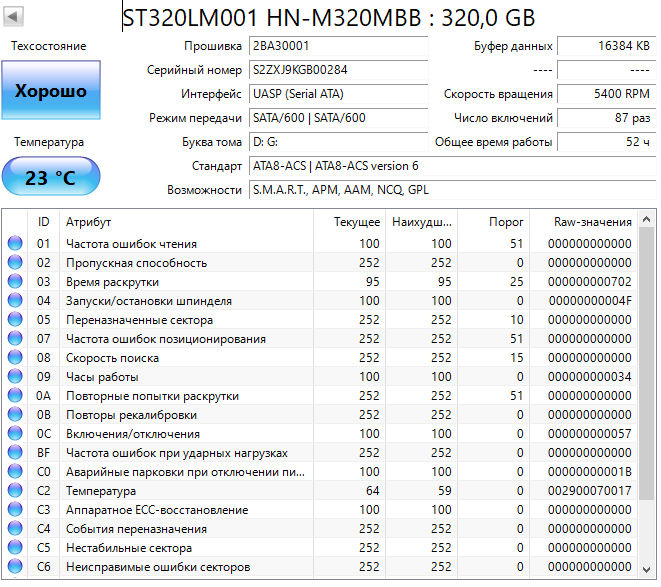Click the 23 °C temperature indicator
Screen dimensions: 661x587
(51, 176)
